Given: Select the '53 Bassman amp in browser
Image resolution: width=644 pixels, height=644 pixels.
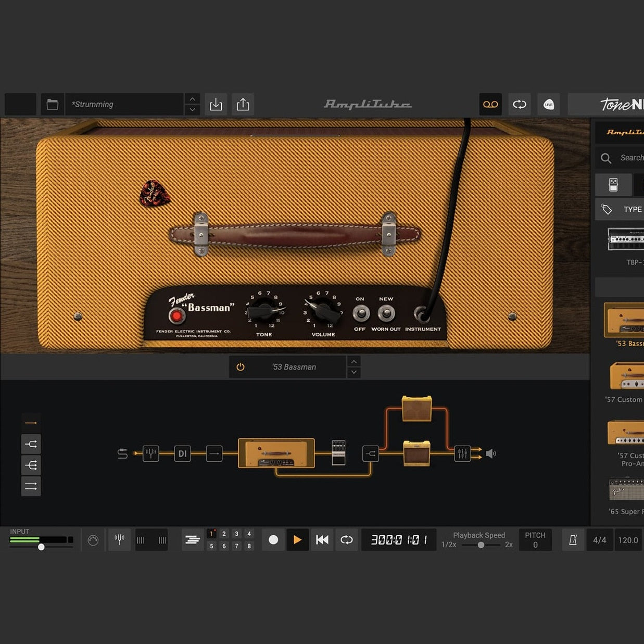Looking at the screenshot, I should tap(624, 320).
